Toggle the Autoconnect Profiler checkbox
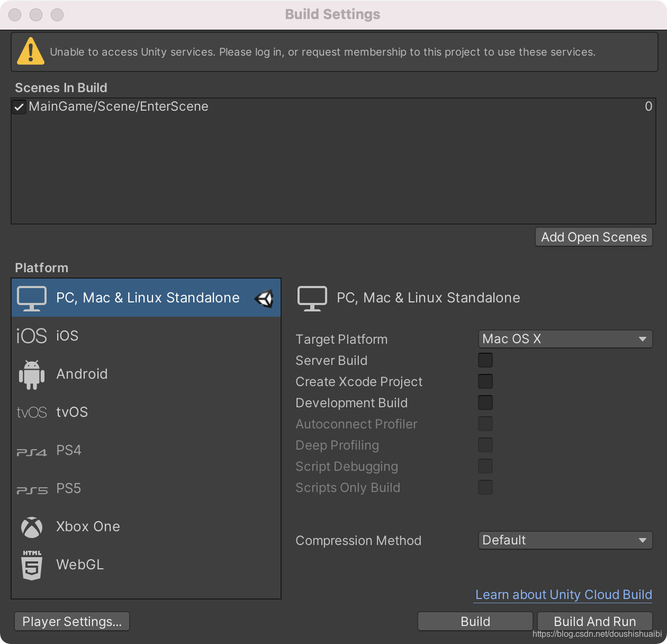The image size is (667, 644). click(x=485, y=424)
